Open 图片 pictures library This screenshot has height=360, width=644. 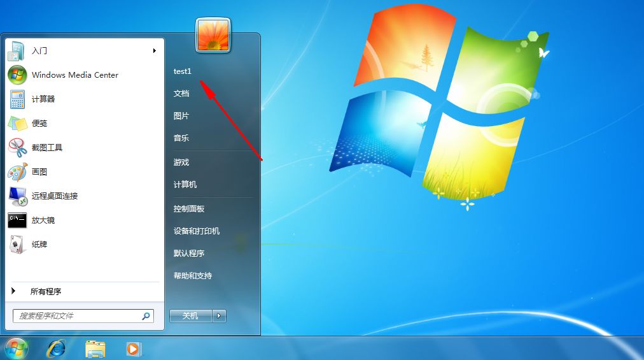coord(181,116)
